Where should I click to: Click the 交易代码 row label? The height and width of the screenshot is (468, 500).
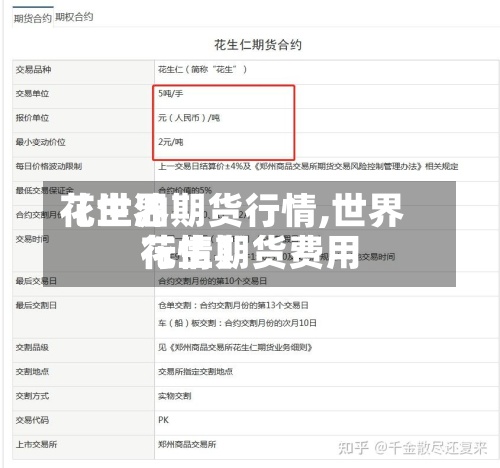[x=32, y=420]
